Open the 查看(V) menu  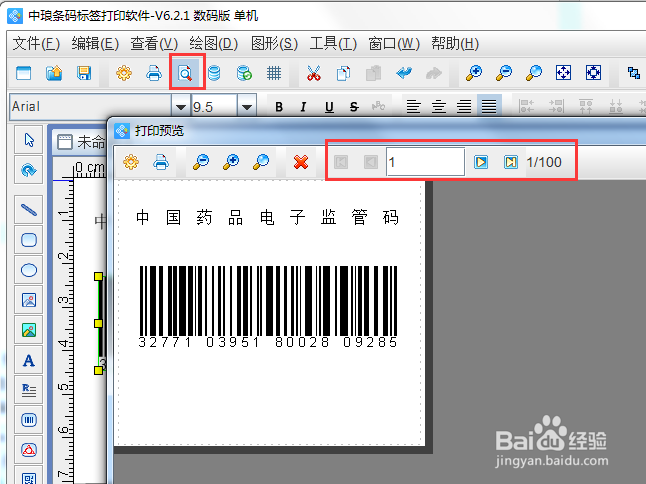click(154, 43)
